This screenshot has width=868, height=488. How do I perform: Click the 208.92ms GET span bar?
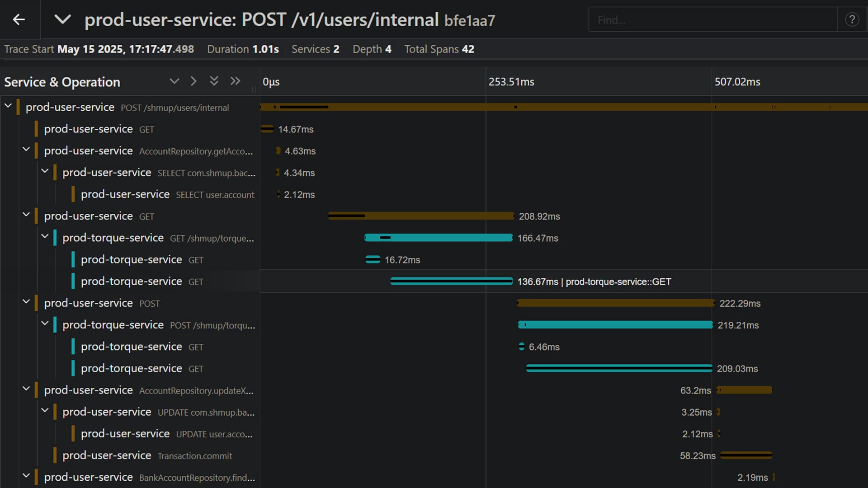pyautogui.click(x=421, y=216)
